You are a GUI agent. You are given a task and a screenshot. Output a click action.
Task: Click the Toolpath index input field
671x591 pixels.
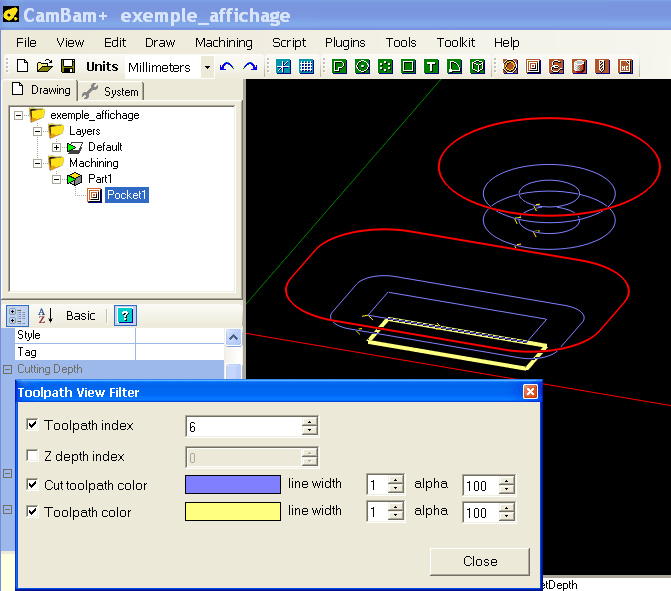pos(244,426)
